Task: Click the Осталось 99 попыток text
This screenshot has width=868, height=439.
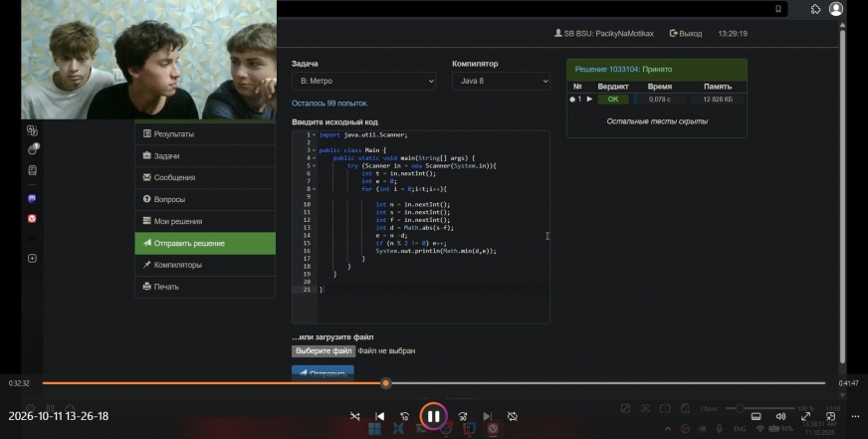Action: point(329,104)
